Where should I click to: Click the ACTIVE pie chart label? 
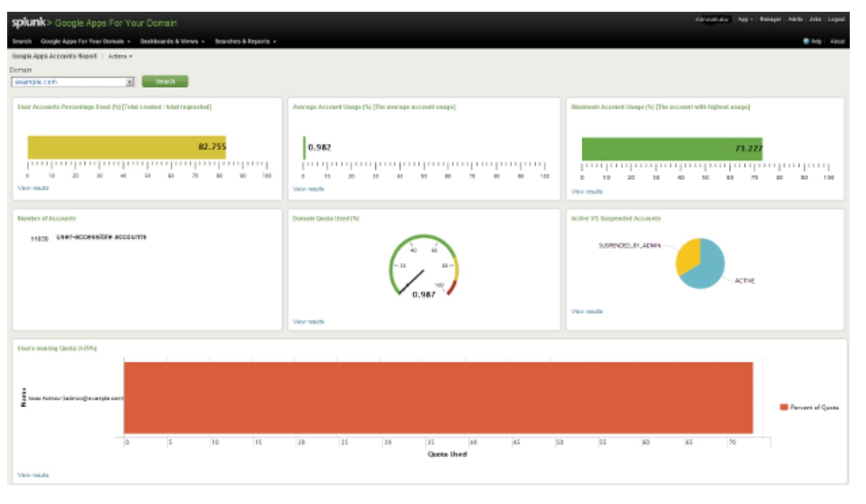745,281
